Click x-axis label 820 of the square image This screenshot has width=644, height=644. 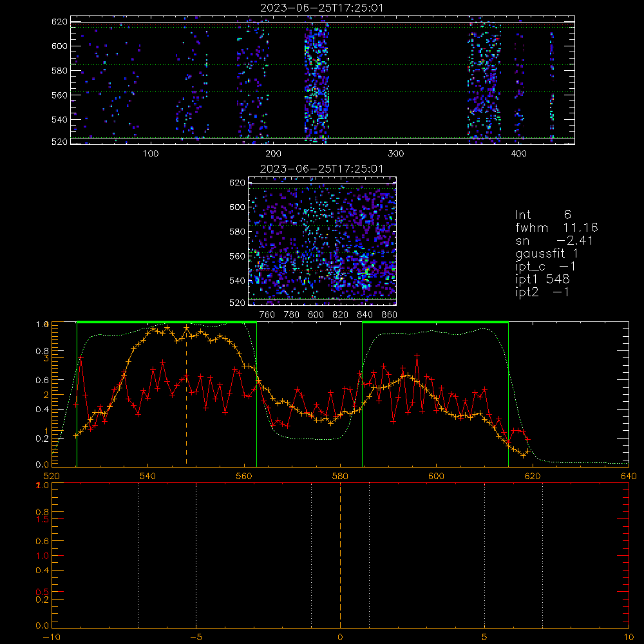[x=340, y=315]
